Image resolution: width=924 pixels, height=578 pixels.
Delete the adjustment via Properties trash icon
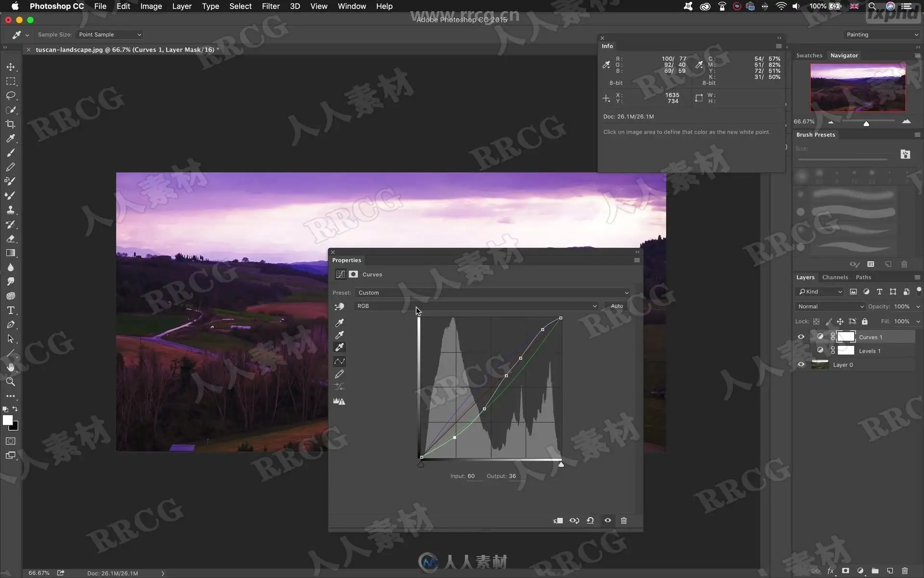point(624,521)
